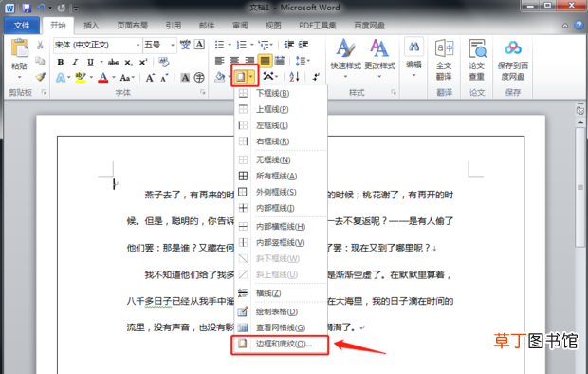Screen dimensions: 588x374
Task: Click the enclosed character icon
Action: 199,78
